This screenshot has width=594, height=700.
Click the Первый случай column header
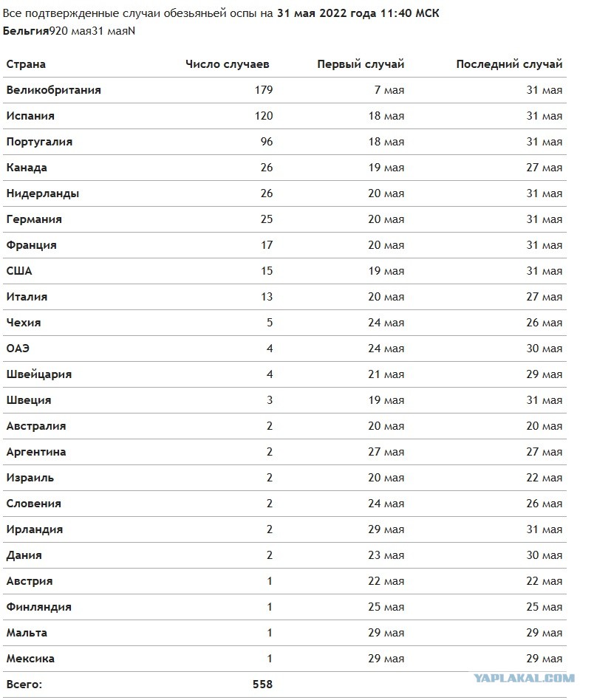361,64
